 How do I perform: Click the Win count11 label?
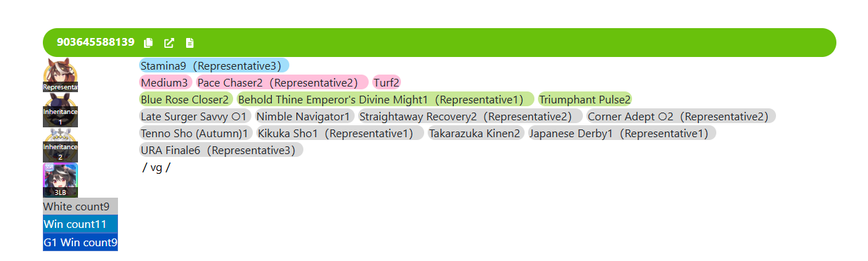(x=80, y=224)
